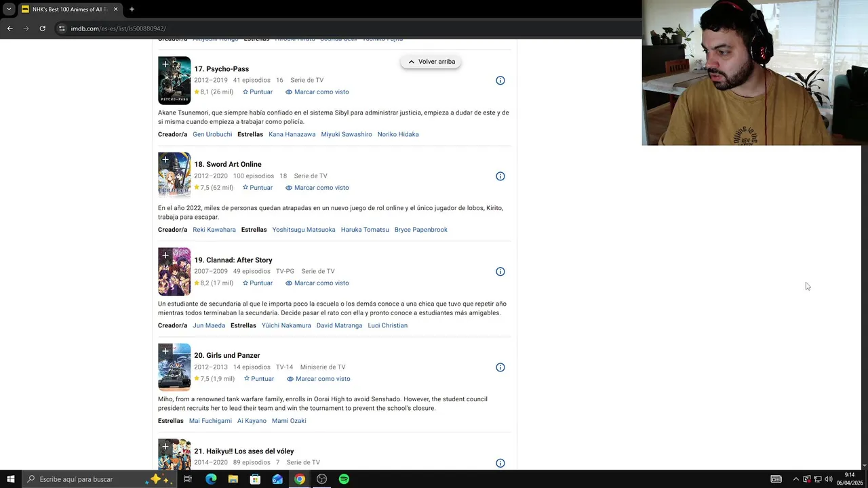Add Girls und Panzer to watchlist
This screenshot has width=868, height=488.
point(165,351)
